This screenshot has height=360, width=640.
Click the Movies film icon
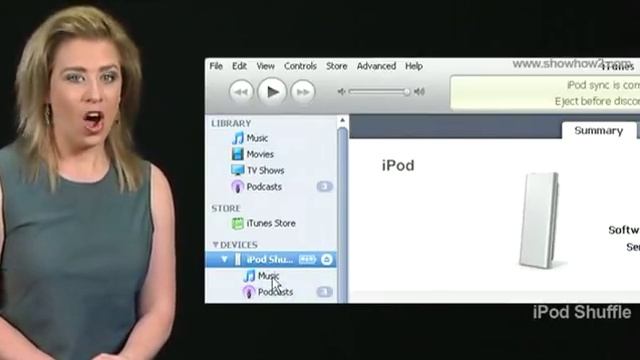click(238, 154)
